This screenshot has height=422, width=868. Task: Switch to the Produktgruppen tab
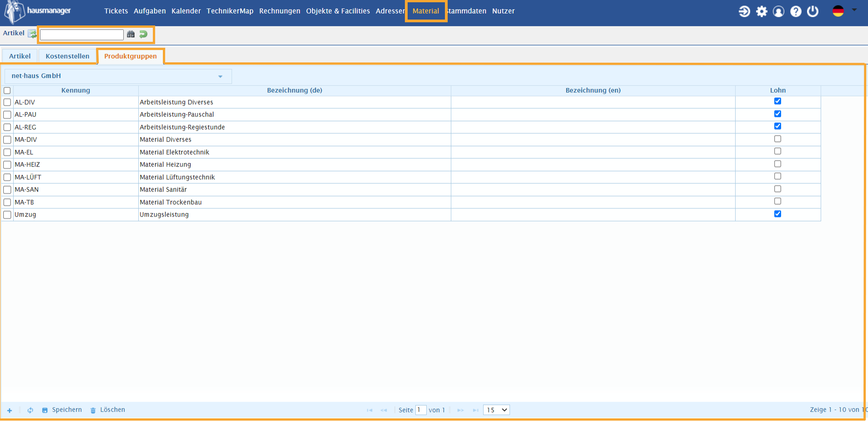131,56
